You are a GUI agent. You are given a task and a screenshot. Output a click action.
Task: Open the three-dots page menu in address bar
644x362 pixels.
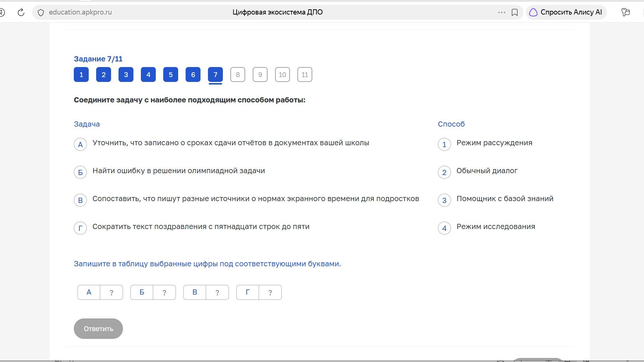502,12
